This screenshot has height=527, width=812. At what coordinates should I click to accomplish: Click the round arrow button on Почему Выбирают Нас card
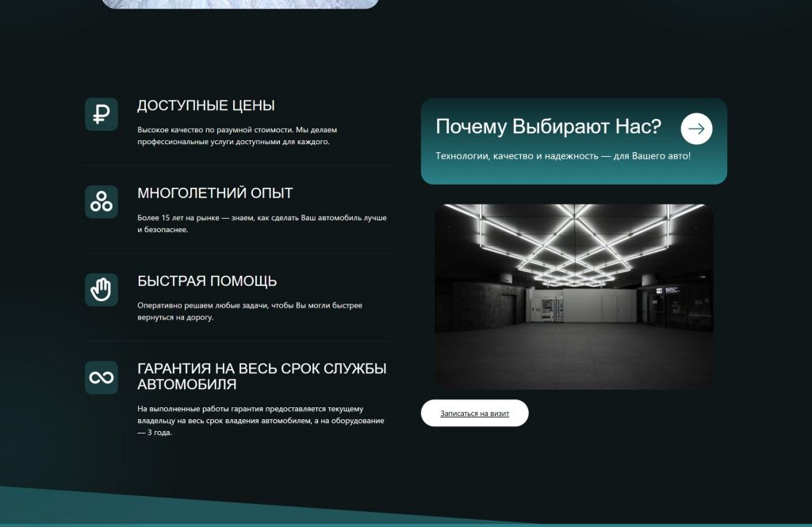pyautogui.click(x=696, y=128)
